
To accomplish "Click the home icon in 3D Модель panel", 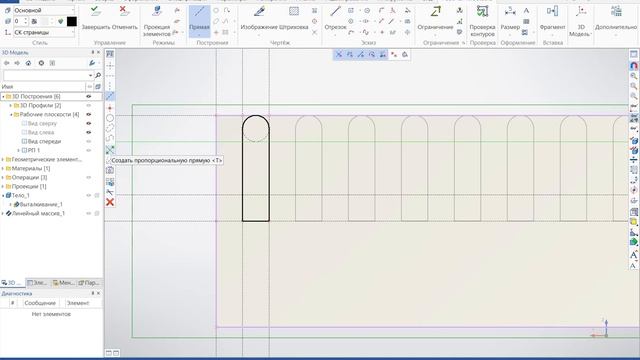I will click(28, 63).
